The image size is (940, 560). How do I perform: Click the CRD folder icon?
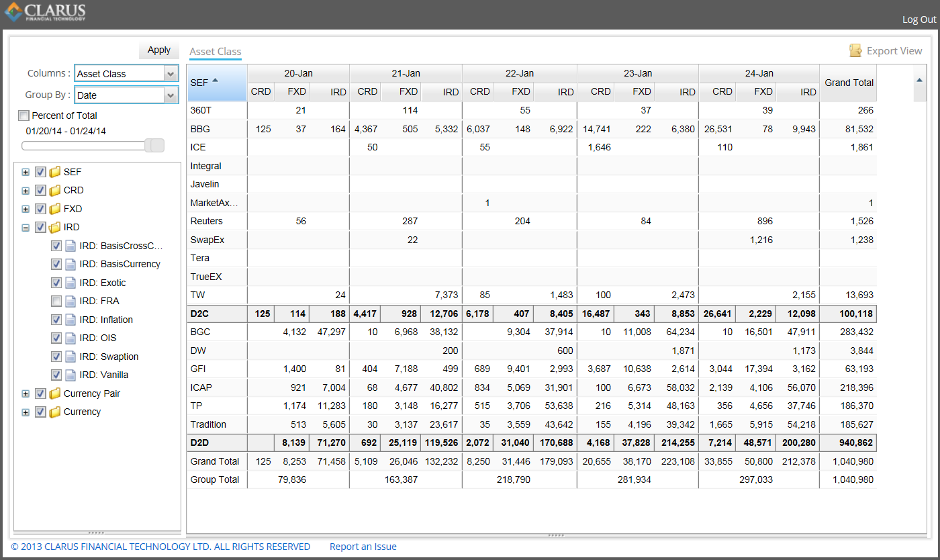click(x=55, y=190)
